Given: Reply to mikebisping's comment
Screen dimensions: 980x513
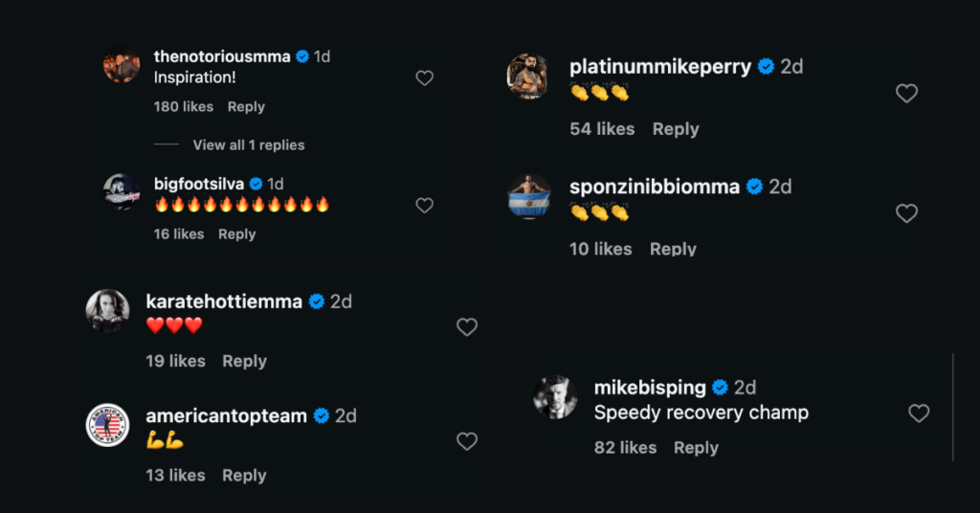Looking at the screenshot, I should coord(696,448).
